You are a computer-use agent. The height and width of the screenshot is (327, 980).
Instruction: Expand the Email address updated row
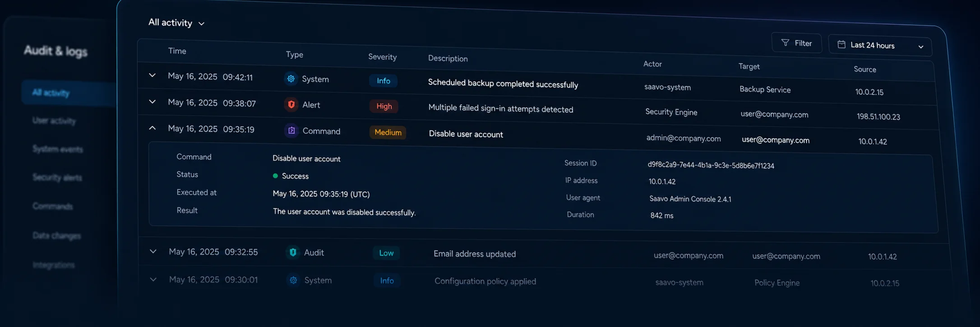click(153, 251)
